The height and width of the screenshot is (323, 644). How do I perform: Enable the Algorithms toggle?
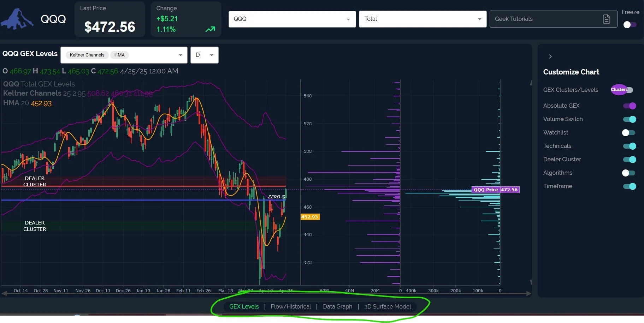628,173
